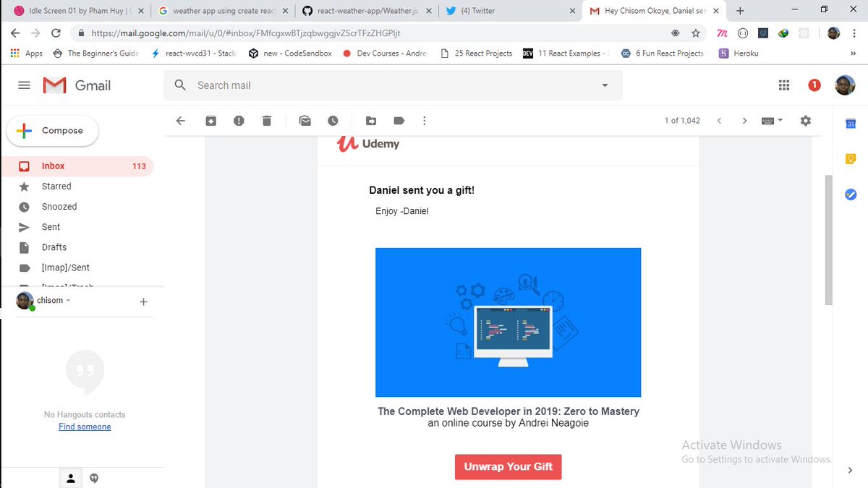The width and height of the screenshot is (868, 488).
Task: Open Apps bookmarks shortcut
Action: [27, 53]
